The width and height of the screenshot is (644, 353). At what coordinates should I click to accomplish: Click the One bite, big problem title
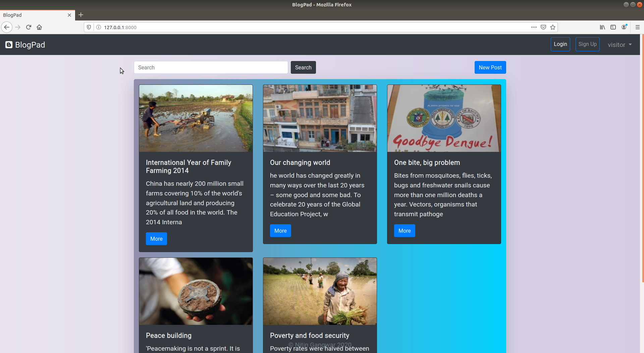(x=427, y=163)
